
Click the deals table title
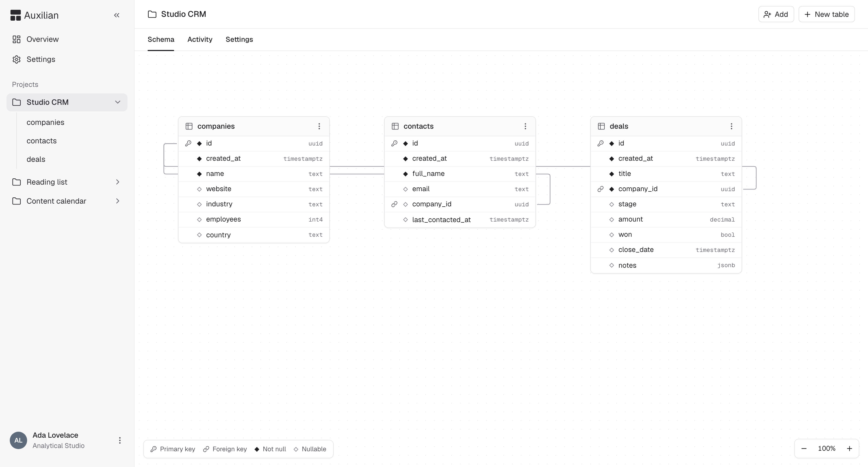tap(619, 126)
